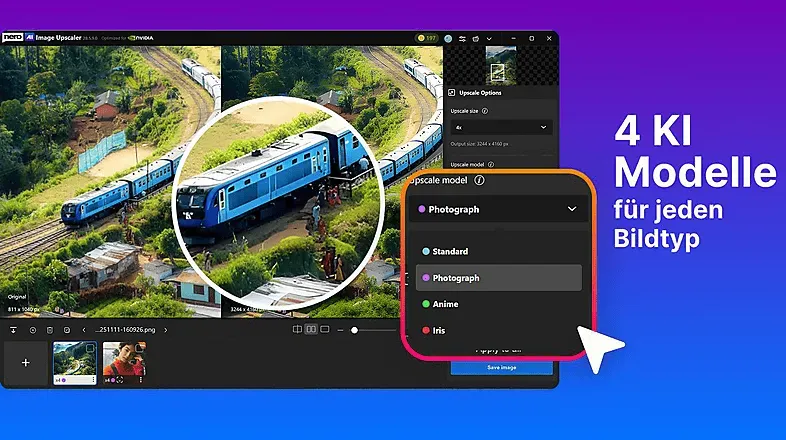Click the file name ...251111-160926.png

(125, 330)
